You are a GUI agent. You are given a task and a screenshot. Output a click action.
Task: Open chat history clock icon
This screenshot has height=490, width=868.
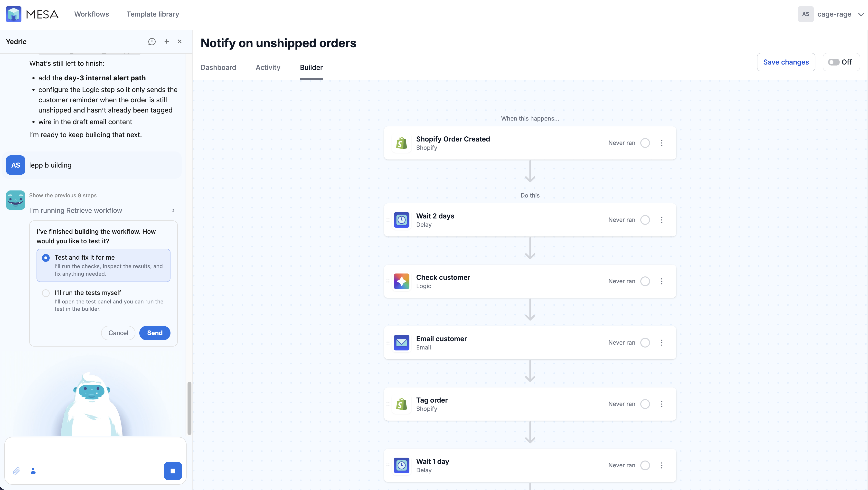point(152,41)
